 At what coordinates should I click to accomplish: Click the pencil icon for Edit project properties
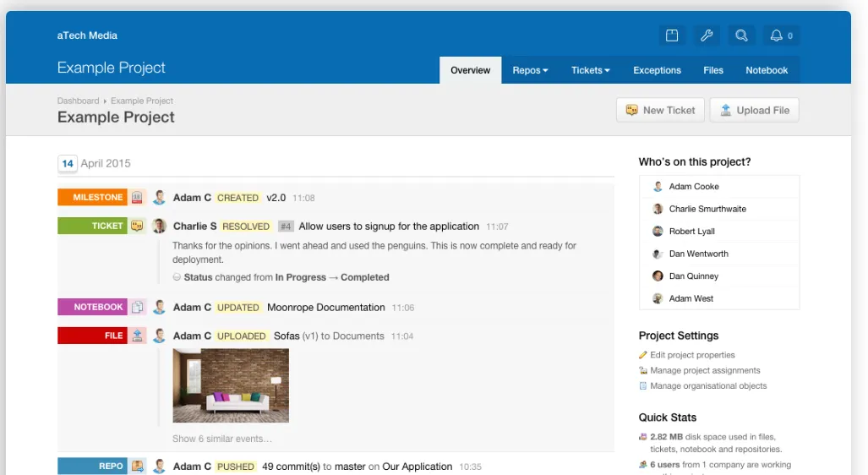pos(642,355)
